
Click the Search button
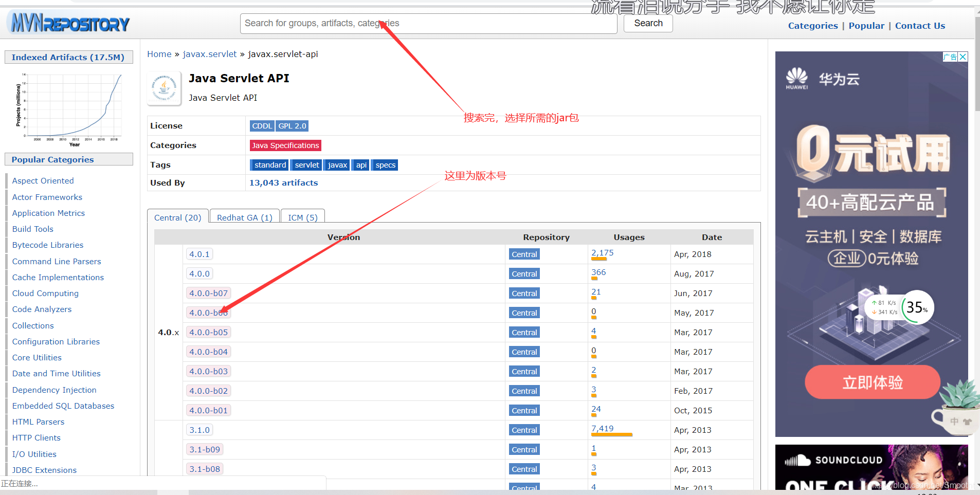648,23
